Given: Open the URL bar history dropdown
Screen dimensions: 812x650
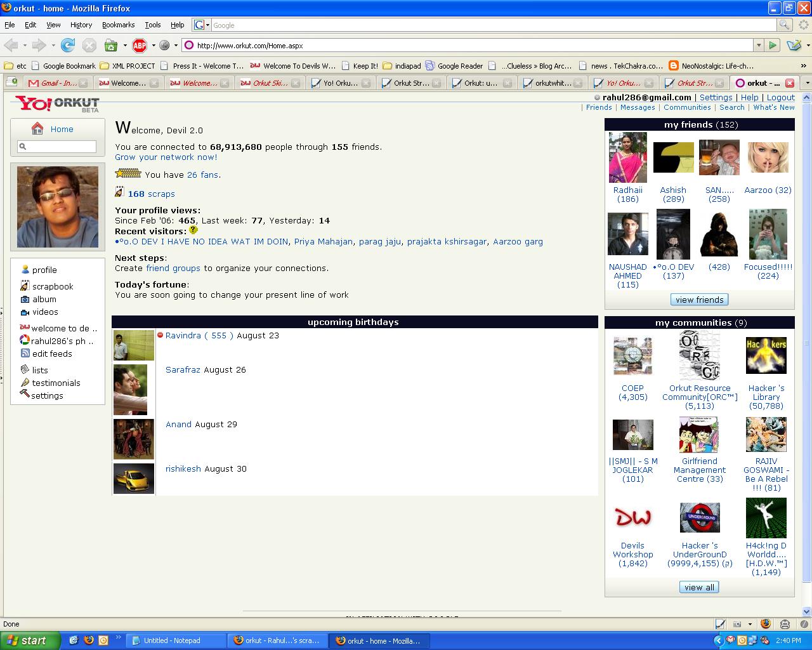Looking at the screenshot, I should point(758,45).
